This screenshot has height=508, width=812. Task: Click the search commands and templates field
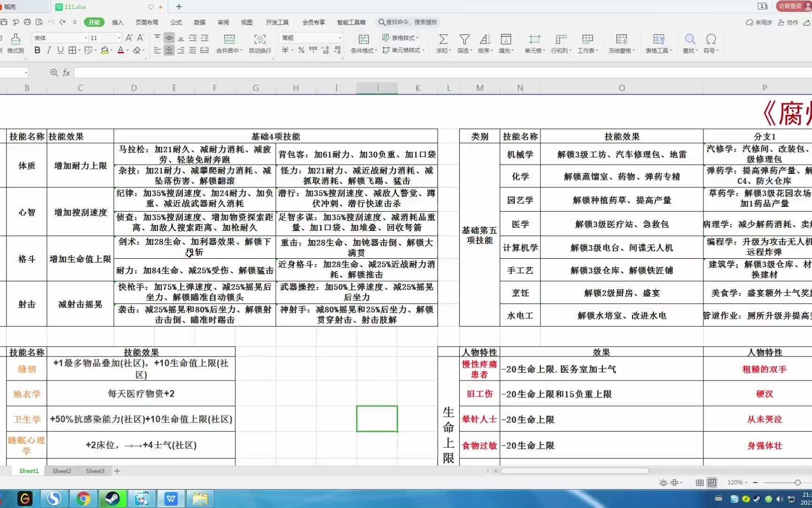[408, 22]
